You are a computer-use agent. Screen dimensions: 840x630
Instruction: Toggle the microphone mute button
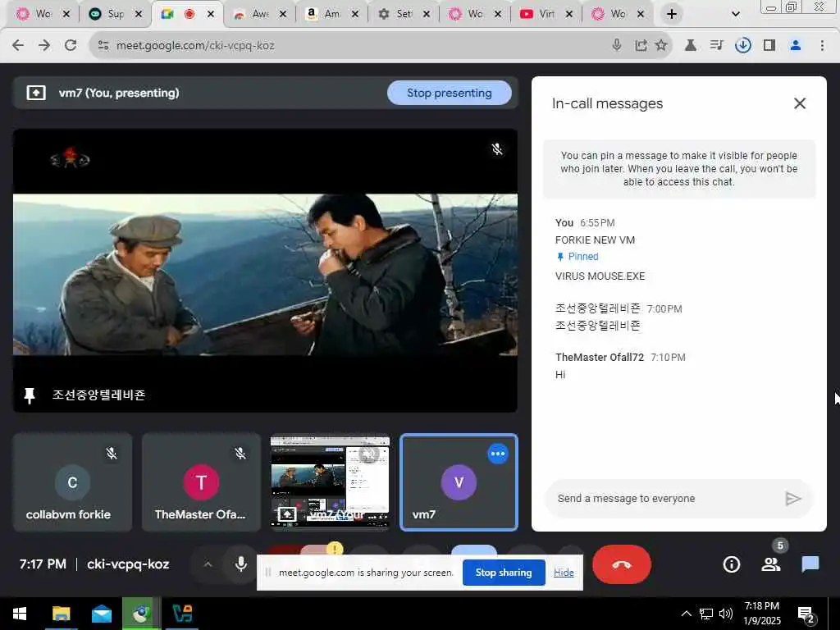pos(241,564)
